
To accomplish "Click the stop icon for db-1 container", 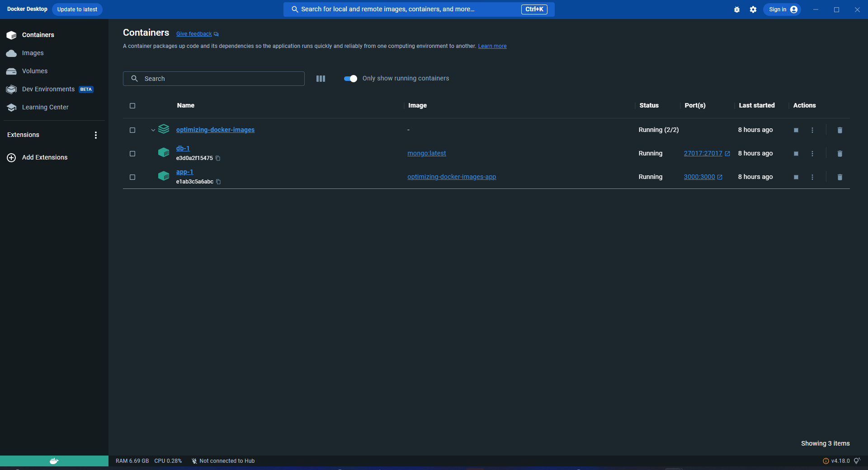I will pyautogui.click(x=796, y=154).
